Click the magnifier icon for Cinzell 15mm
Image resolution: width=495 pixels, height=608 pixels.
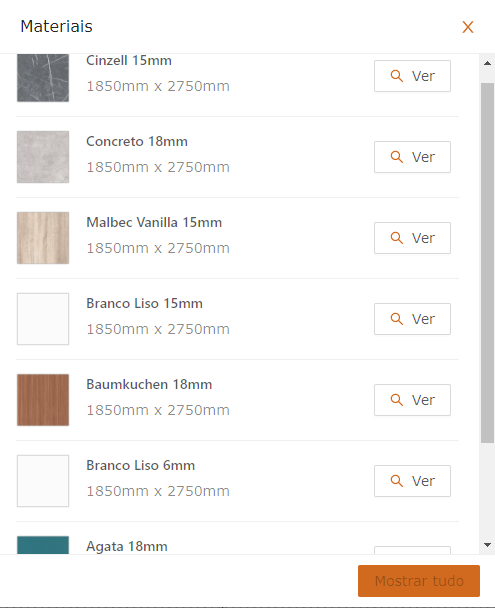397,76
